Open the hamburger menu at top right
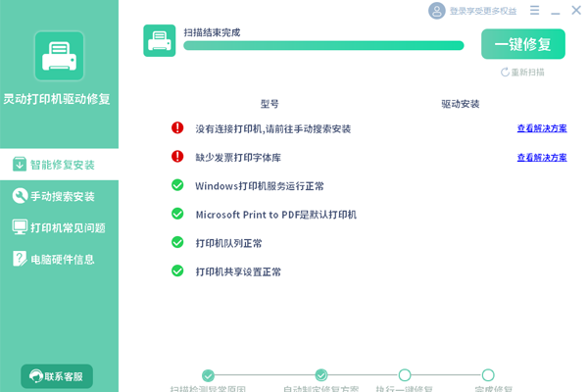Viewport: 588px width, 392px height. (x=534, y=11)
